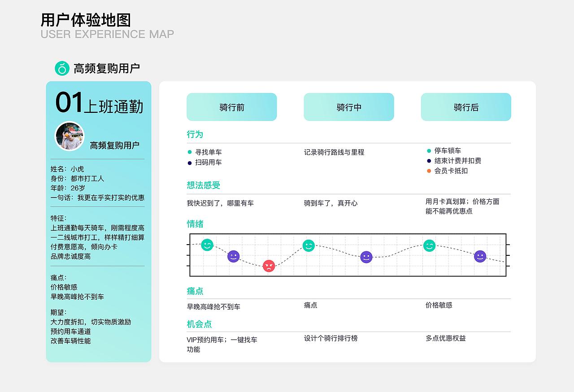Click the 行为 section heading
This screenshot has height=392, width=574.
click(194, 134)
